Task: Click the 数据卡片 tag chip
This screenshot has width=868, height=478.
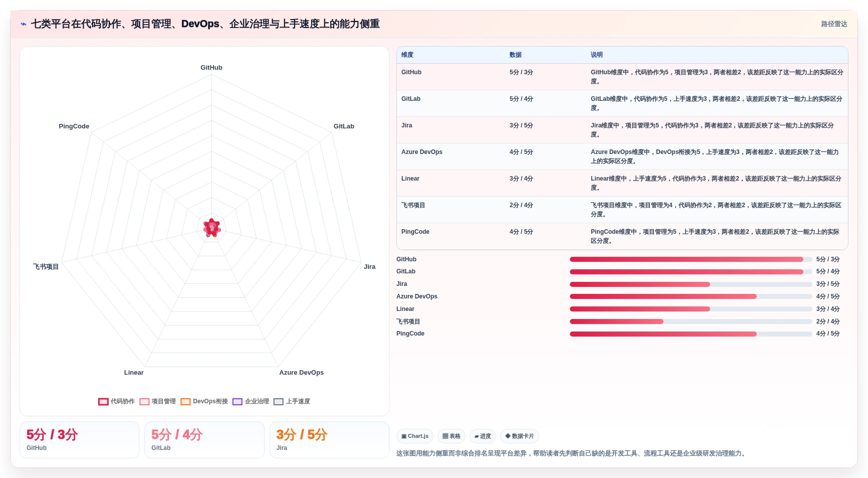Action: [x=520, y=436]
